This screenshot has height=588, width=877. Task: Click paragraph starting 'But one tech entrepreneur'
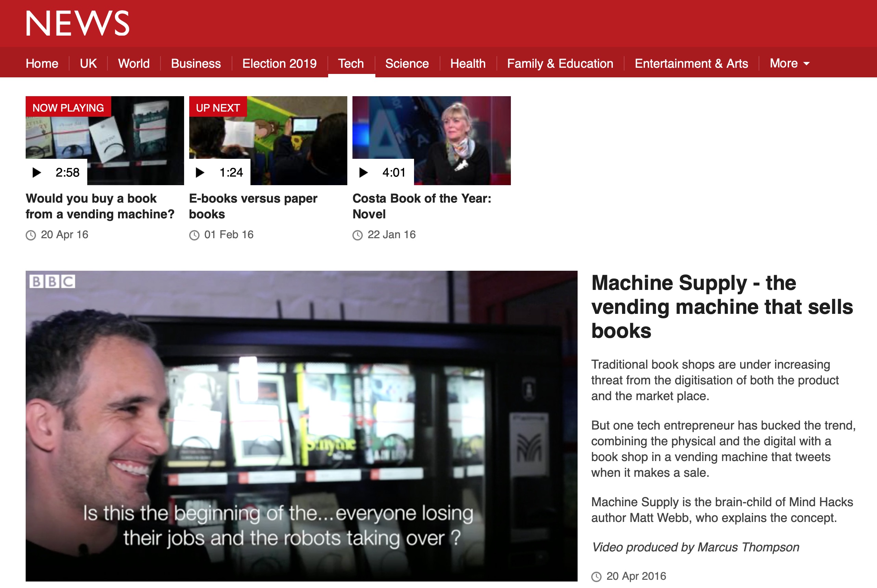724,449
